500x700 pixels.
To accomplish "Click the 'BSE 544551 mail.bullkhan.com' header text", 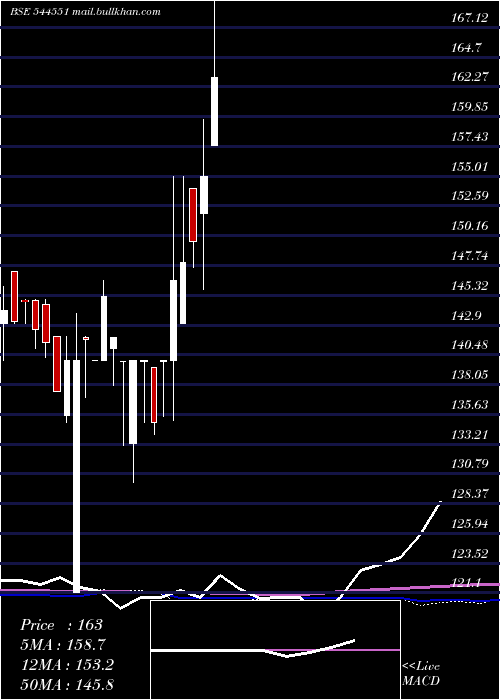I will [85, 12].
